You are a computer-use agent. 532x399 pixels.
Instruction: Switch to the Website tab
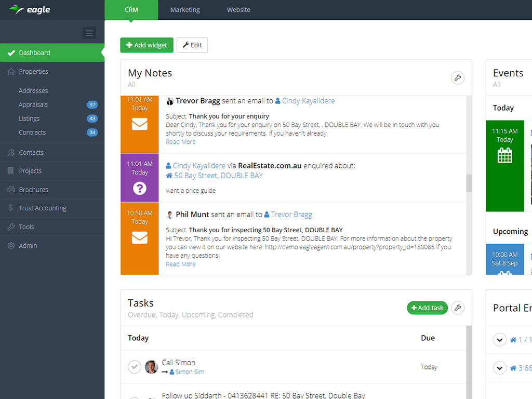pos(238,10)
